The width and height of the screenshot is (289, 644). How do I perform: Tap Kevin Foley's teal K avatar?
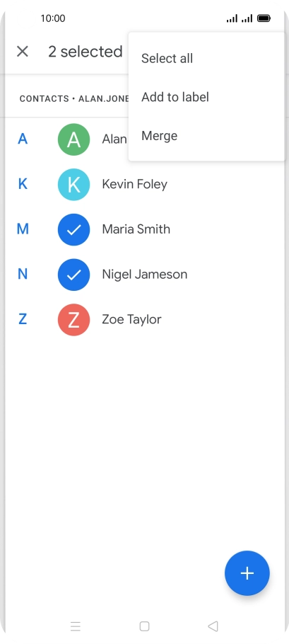coord(73,185)
